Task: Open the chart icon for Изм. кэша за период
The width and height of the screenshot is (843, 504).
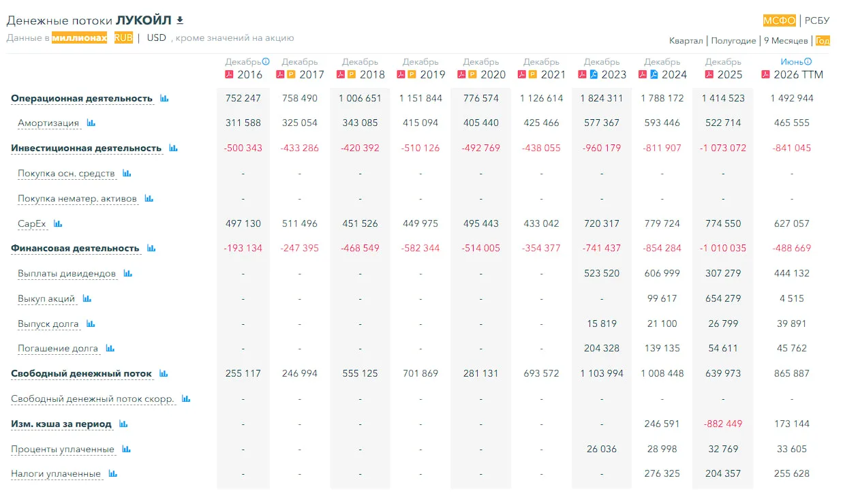Action: coord(123,424)
